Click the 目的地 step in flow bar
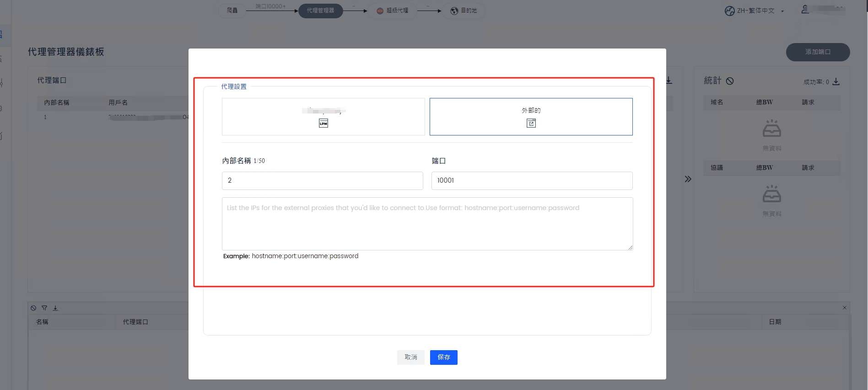Image resolution: width=868 pixels, height=390 pixels. (x=464, y=11)
